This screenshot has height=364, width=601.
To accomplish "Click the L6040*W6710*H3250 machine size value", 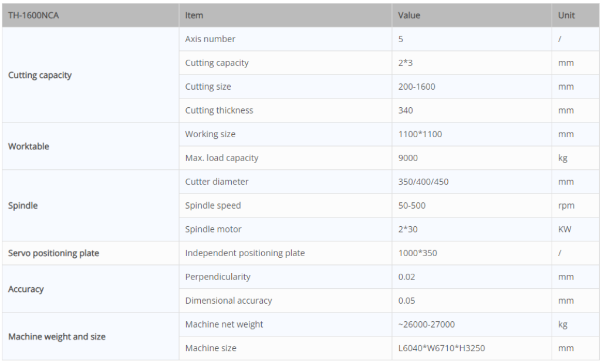I will (441, 348).
